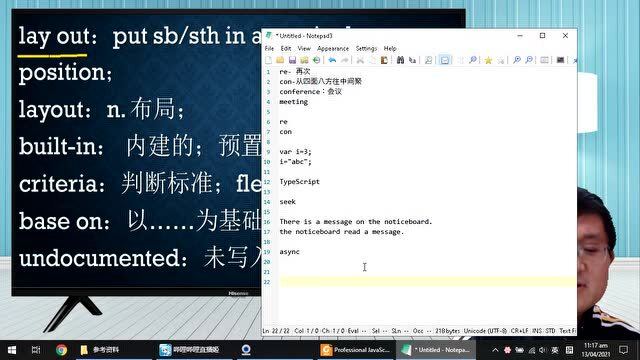Switch to the live streaming app taskbar item

pos(194,350)
